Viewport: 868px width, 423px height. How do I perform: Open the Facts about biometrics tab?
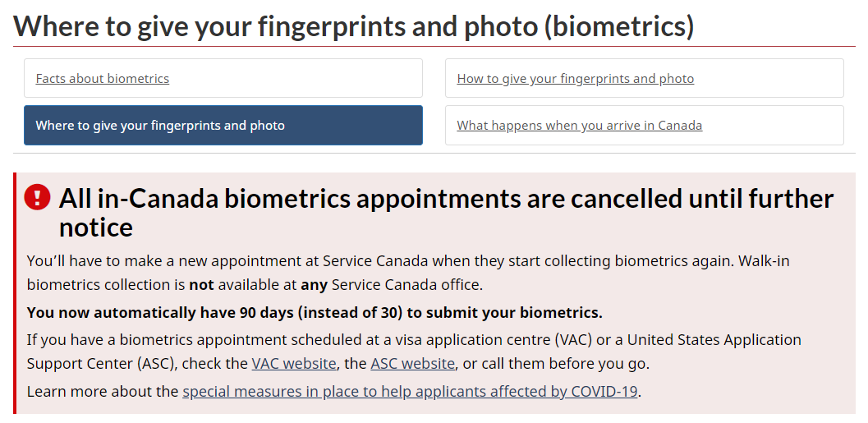pyautogui.click(x=103, y=79)
